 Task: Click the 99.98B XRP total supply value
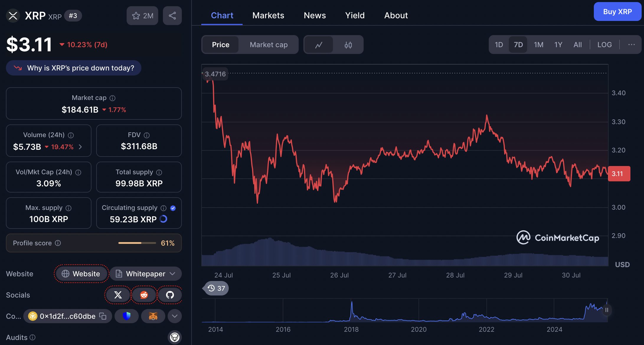point(139,183)
